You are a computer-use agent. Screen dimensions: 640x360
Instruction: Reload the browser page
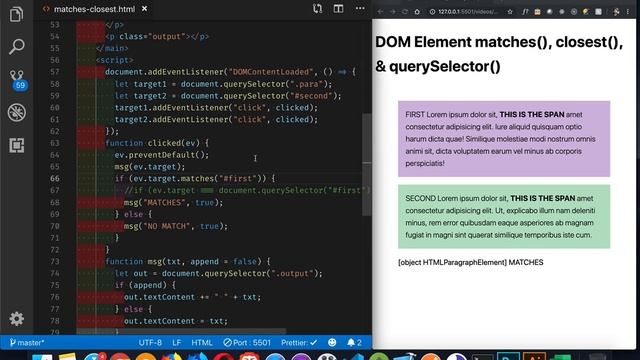coord(405,12)
